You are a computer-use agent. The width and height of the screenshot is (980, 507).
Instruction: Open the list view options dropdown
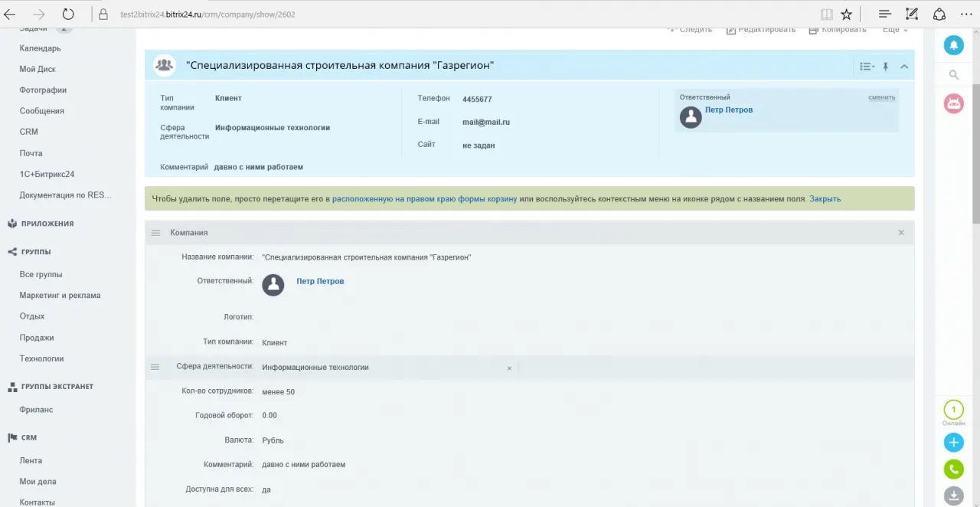click(x=867, y=67)
